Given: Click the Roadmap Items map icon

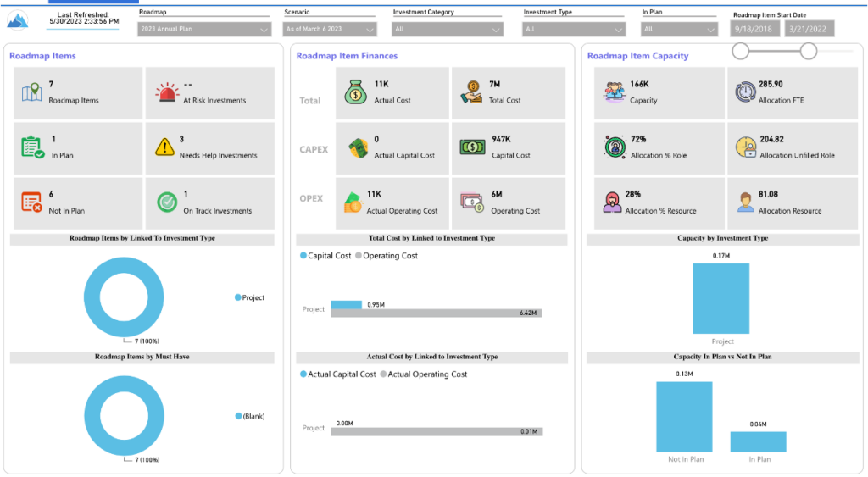Looking at the screenshot, I should point(31,92).
